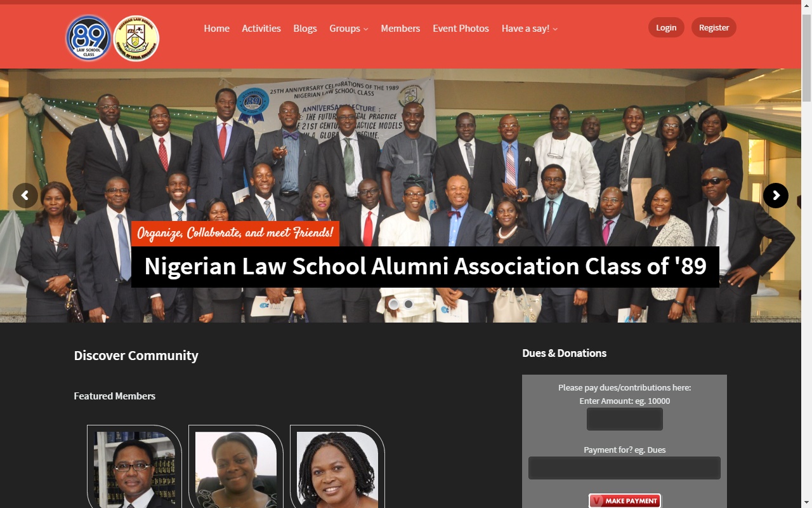Viewport: 812px width, 508px height.
Task: Expand the Have a say! dropdown
Action: point(530,29)
